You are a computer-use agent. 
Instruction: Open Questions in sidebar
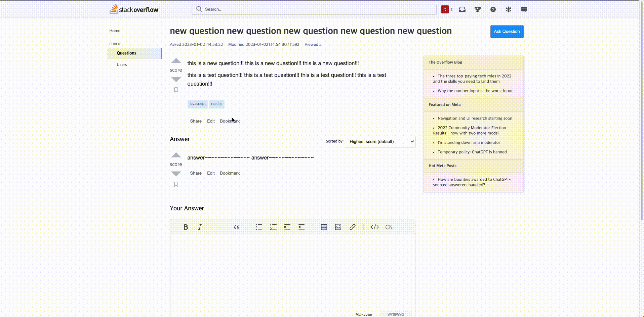[x=134, y=53]
